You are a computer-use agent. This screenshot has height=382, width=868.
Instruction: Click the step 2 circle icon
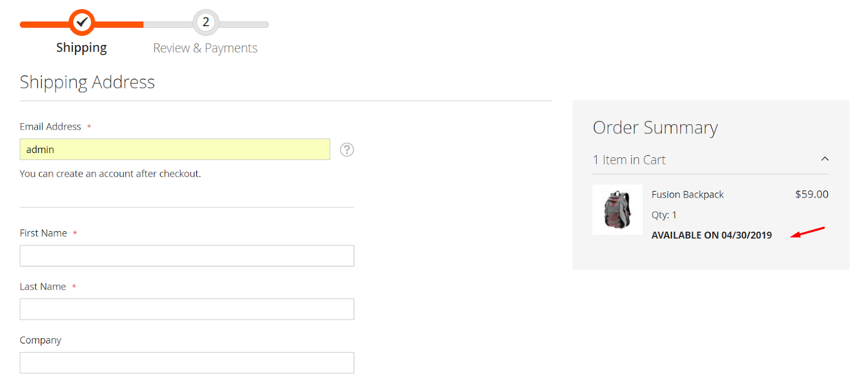coord(206,23)
